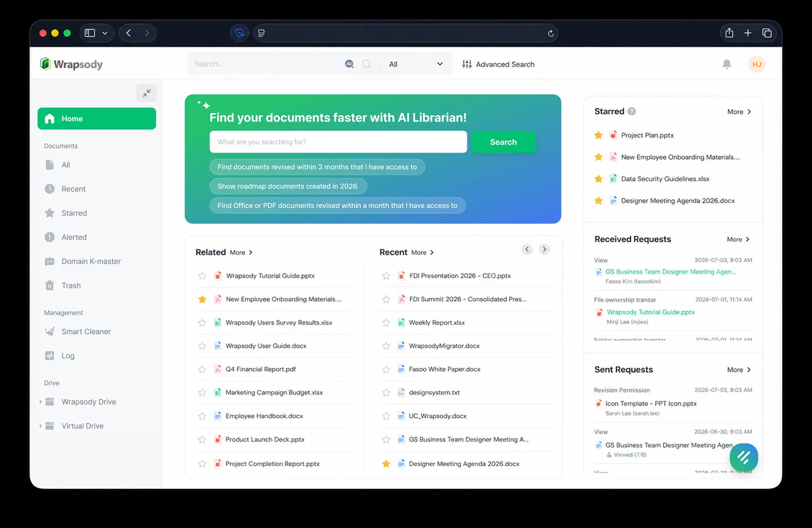Click the magnifier search icon

(367, 64)
